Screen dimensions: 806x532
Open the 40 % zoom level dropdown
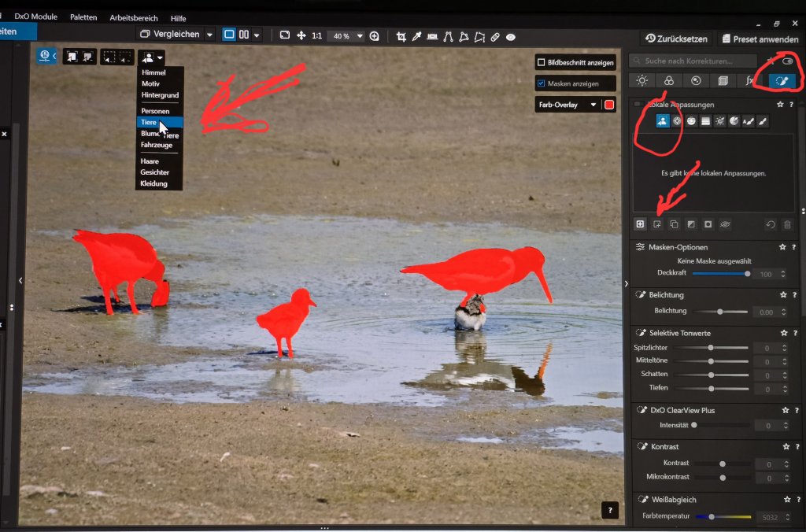tap(347, 36)
